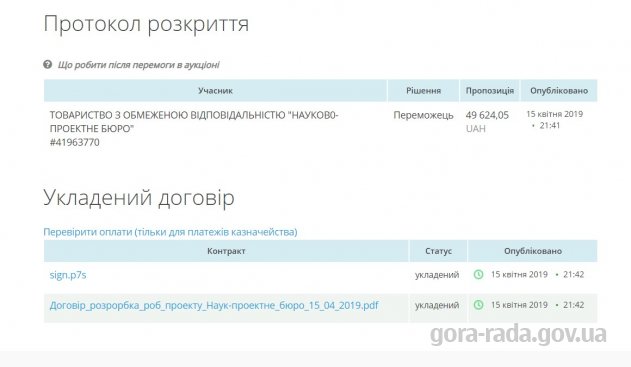Click the protocol date '15 квітня 2019'

[x=555, y=114]
